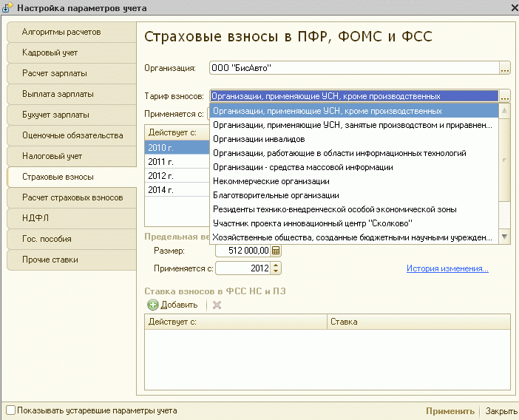Click ellipsis button next to Организация field
Viewport: 519px width, 420px height.
point(505,69)
